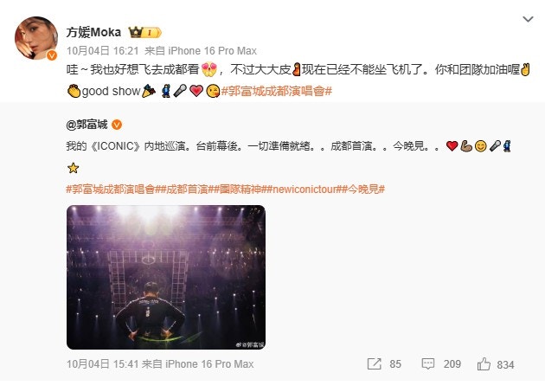Open hashtag #郭富城成都演唱會# in Moka's post
Image resolution: width=545 pixels, height=392 pixels.
pos(277,91)
